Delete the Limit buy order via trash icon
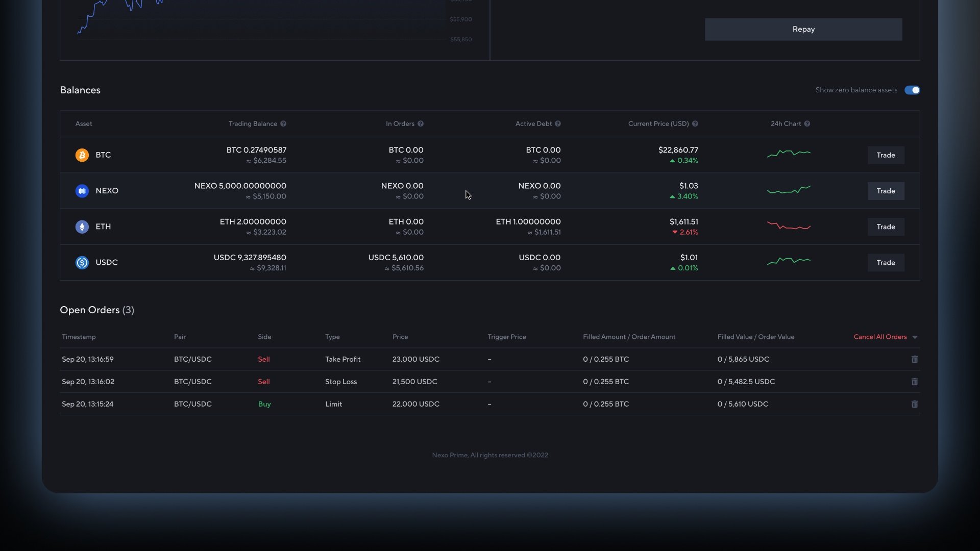 pyautogui.click(x=915, y=404)
